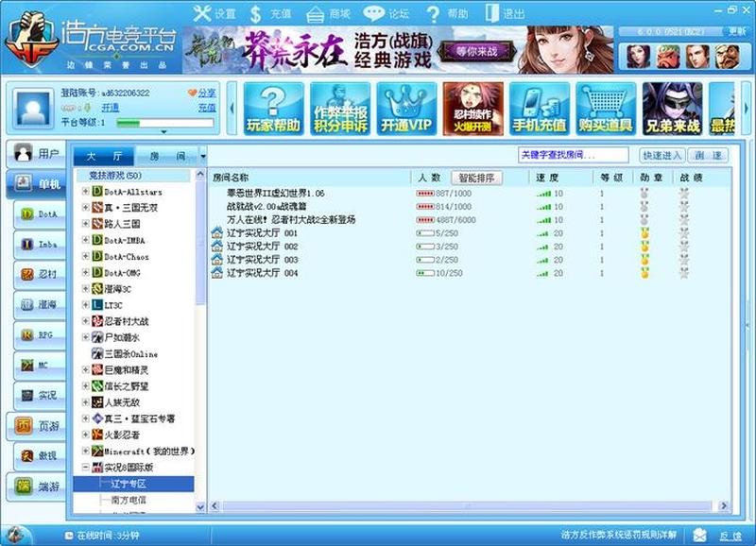Select 南方电信 in the game tree
The image size is (756, 546).
129,500
